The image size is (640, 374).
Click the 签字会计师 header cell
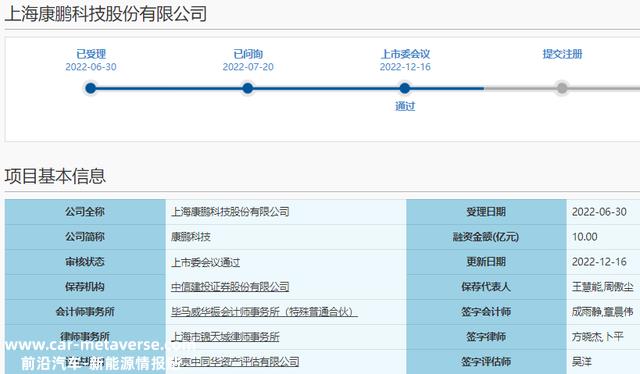486,312
